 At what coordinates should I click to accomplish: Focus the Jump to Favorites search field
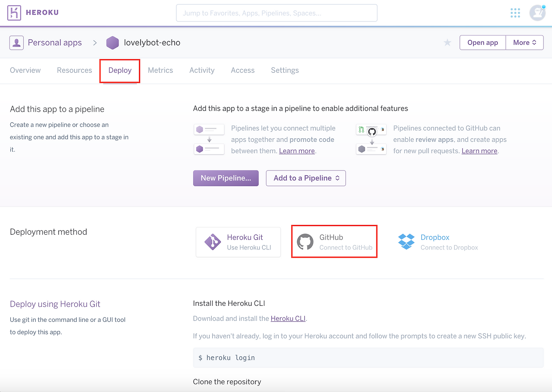tap(276, 13)
